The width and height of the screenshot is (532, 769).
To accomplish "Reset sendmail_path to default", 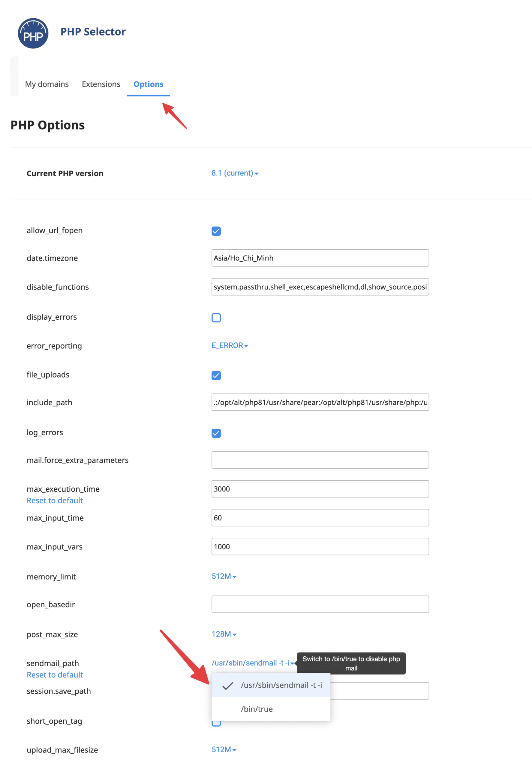I will 55,675.
